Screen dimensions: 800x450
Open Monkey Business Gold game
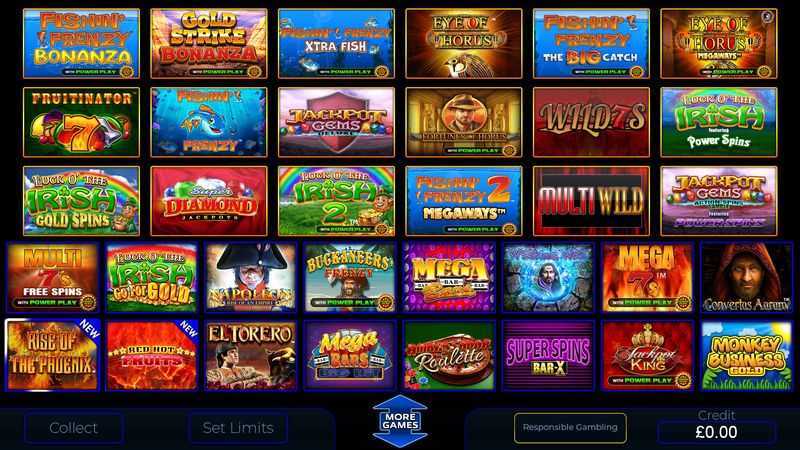pos(746,356)
